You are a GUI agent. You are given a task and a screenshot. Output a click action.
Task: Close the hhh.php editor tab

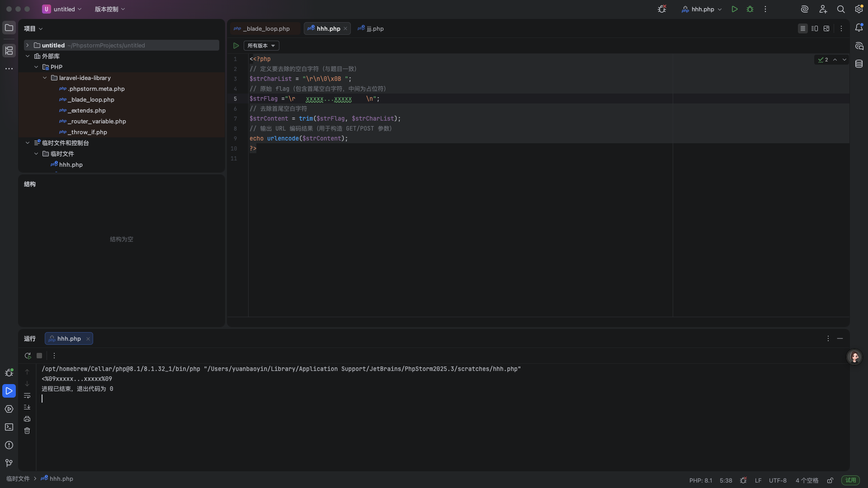pyautogui.click(x=345, y=28)
